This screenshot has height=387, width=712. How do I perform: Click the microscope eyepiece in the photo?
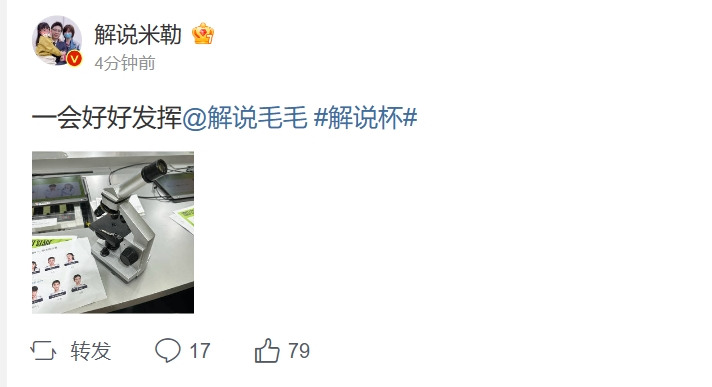pos(154,171)
